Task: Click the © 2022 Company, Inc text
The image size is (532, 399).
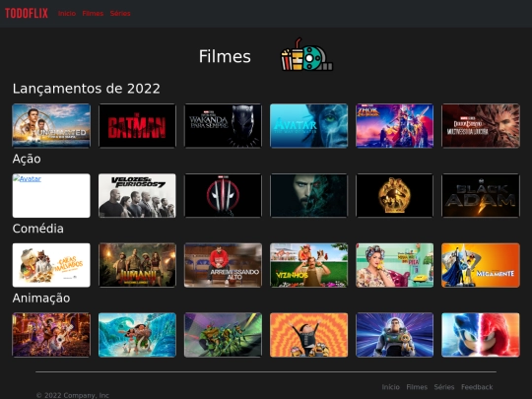Action: [x=73, y=395]
